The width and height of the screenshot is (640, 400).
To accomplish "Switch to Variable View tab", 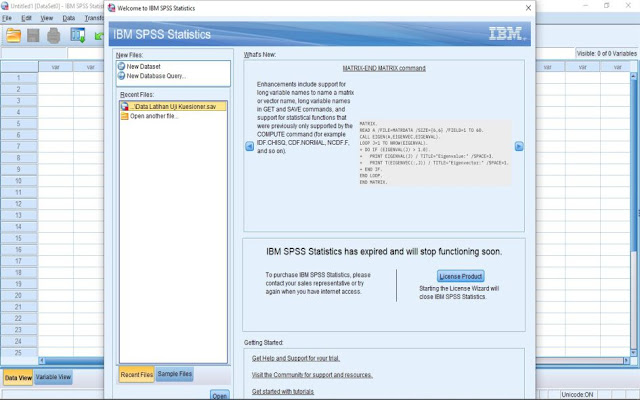I will click(x=53, y=377).
